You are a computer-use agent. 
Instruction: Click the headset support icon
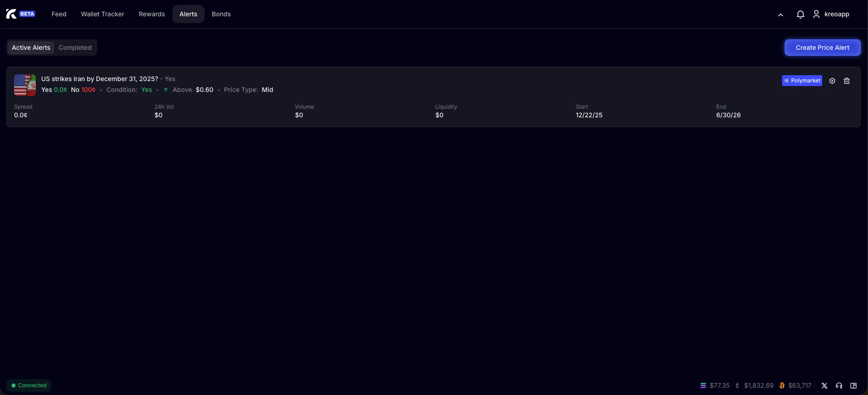pos(839,385)
